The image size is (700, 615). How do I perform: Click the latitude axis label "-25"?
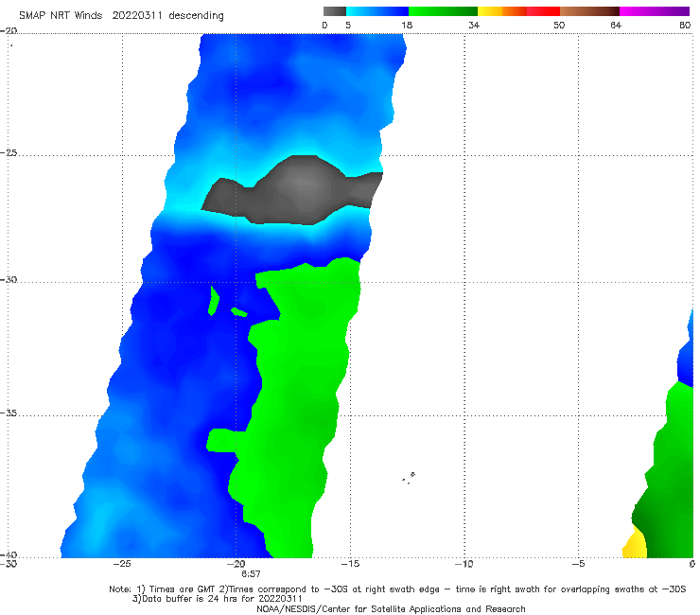tap(9, 152)
